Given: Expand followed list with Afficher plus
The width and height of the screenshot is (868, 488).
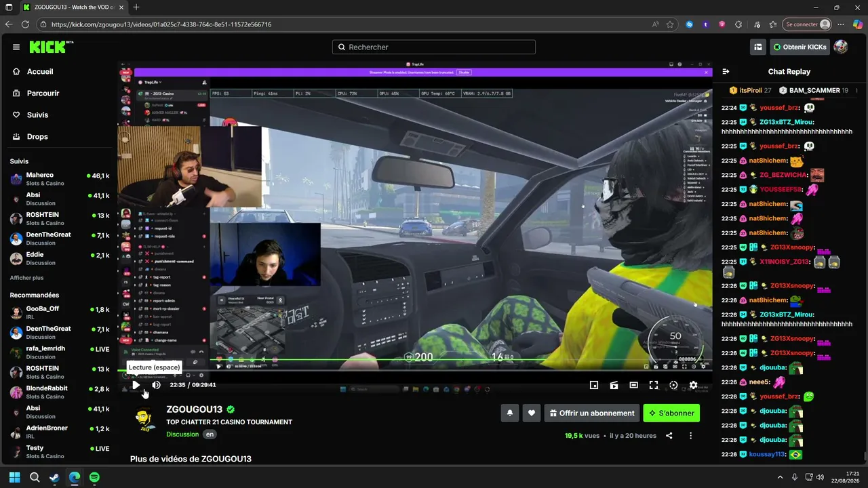Looking at the screenshot, I should tap(26, 278).
